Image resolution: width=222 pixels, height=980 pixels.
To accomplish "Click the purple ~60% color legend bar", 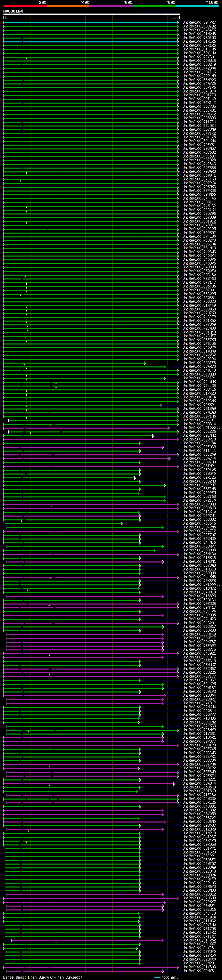I will [x=111, y=6].
